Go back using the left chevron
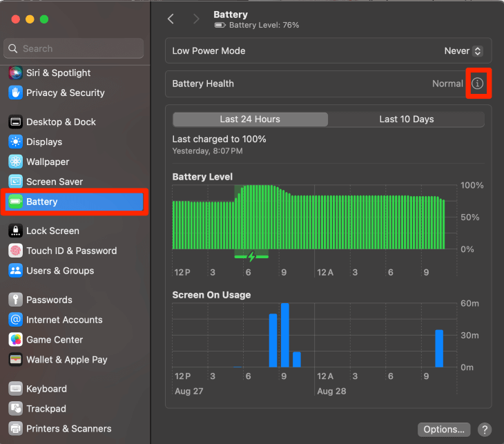Viewport: 504px width, 444px height. pos(171,19)
